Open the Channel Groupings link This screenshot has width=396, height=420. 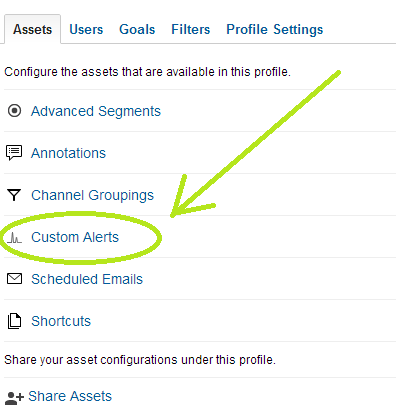pos(92,195)
